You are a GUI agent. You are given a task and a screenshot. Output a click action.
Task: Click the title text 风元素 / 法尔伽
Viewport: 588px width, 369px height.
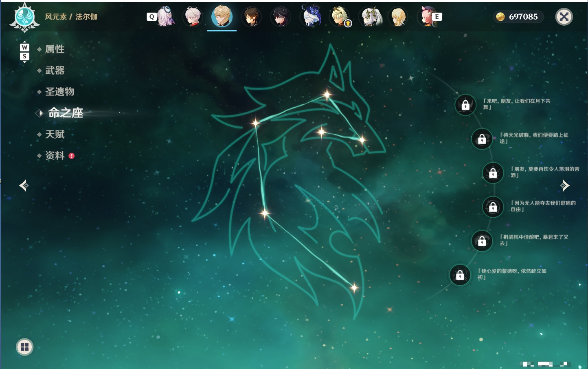point(71,17)
